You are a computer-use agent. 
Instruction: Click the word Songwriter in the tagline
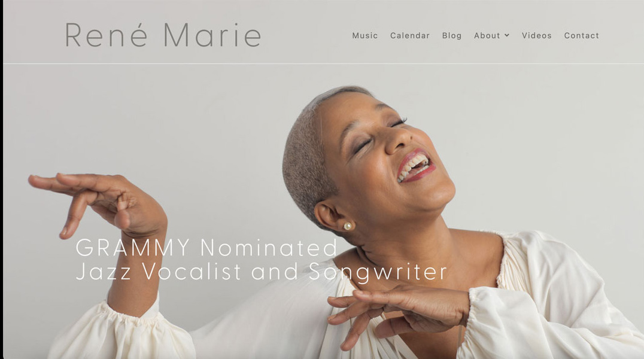pyautogui.click(x=378, y=272)
